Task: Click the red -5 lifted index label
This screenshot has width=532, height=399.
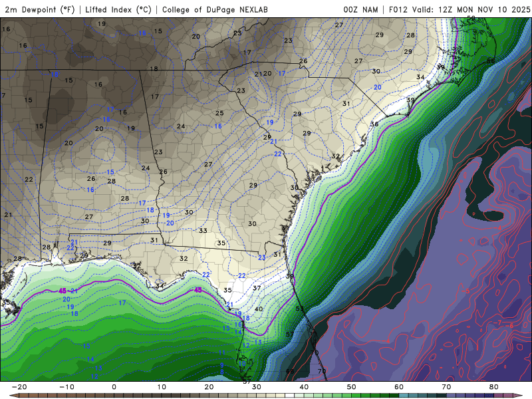Action: 466,291
